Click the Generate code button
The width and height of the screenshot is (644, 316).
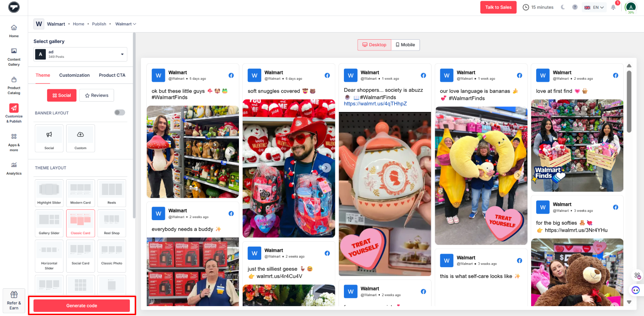[81, 306]
